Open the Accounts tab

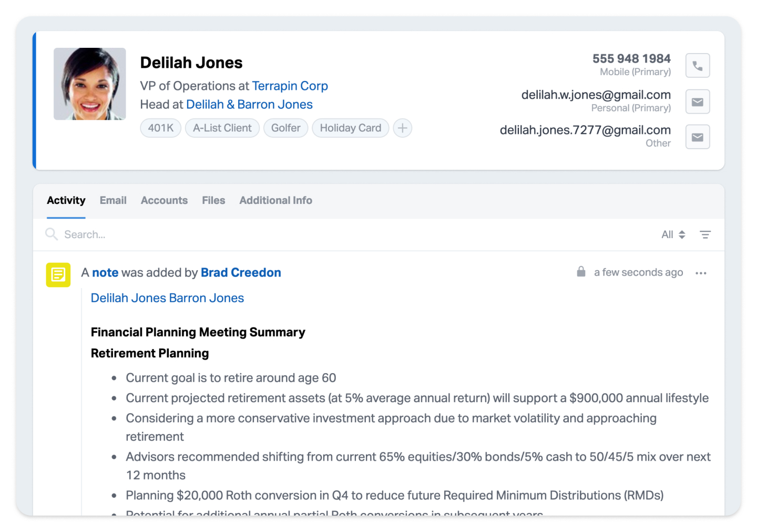(x=164, y=200)
